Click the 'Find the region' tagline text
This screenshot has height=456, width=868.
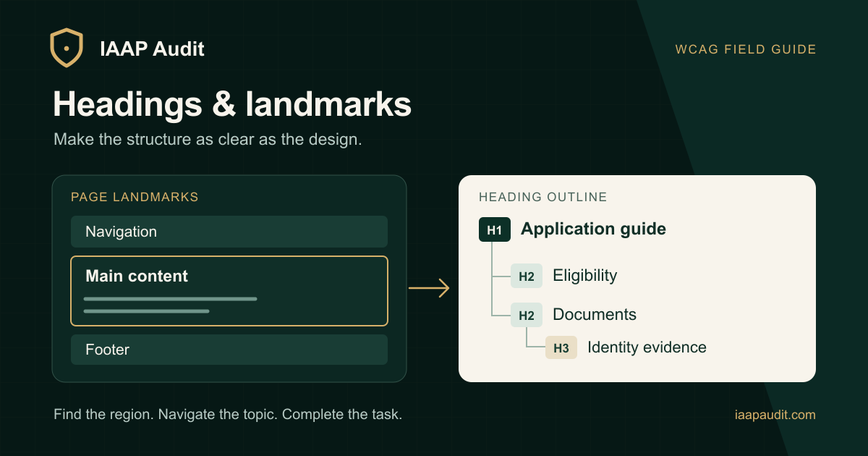[x=228, y=415]
